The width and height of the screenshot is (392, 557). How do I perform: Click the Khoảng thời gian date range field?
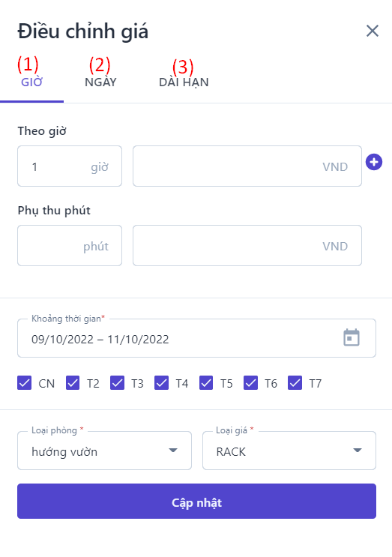[x=196, y=338]
